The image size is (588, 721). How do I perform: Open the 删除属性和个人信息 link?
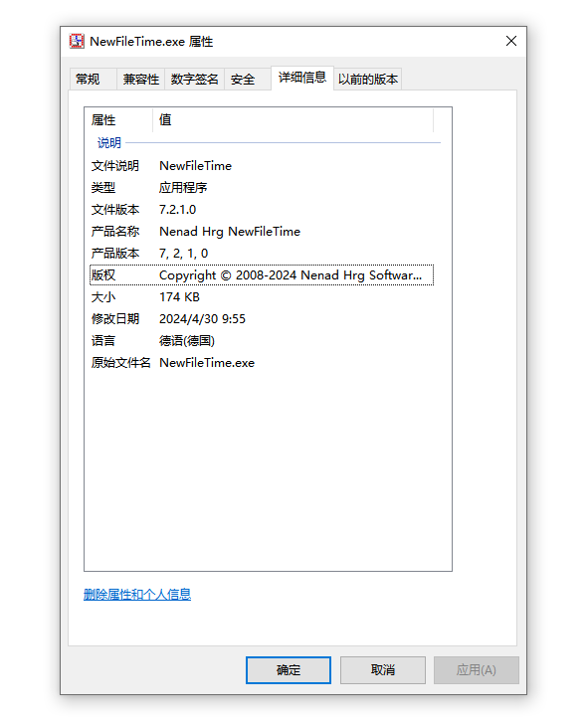tap(137, 595)
